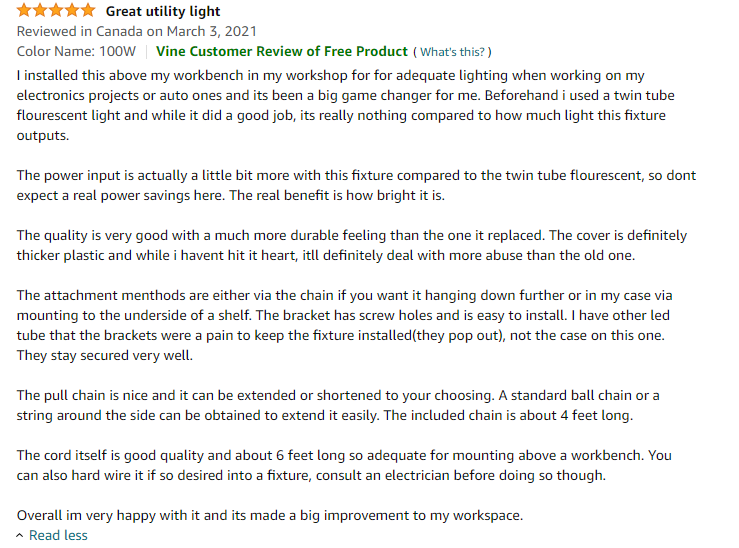The height and width of the screenshot is (548, 739).
Task: Click the "100W" color value
Action: click(118, 51)
